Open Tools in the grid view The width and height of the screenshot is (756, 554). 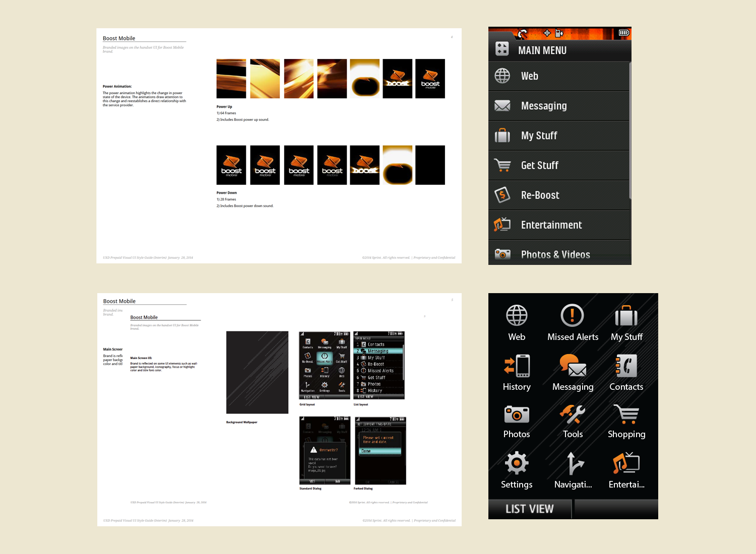tap(573, 421)
